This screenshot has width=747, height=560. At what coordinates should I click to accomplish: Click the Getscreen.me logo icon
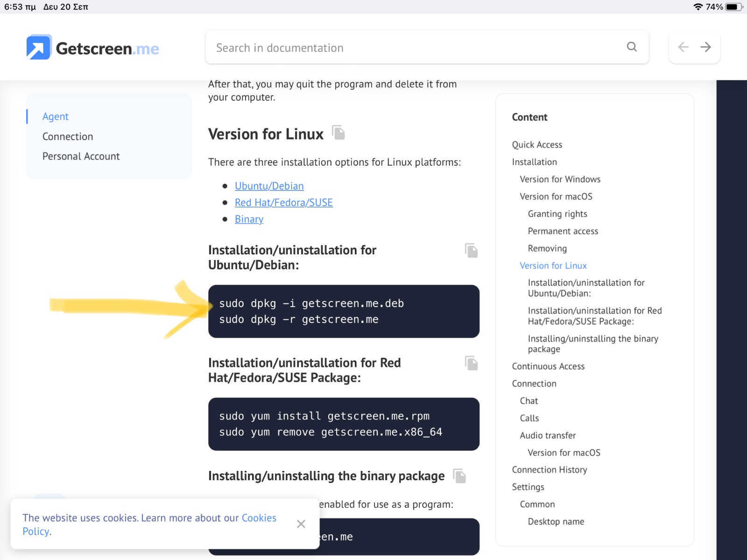tap(39, 47)
